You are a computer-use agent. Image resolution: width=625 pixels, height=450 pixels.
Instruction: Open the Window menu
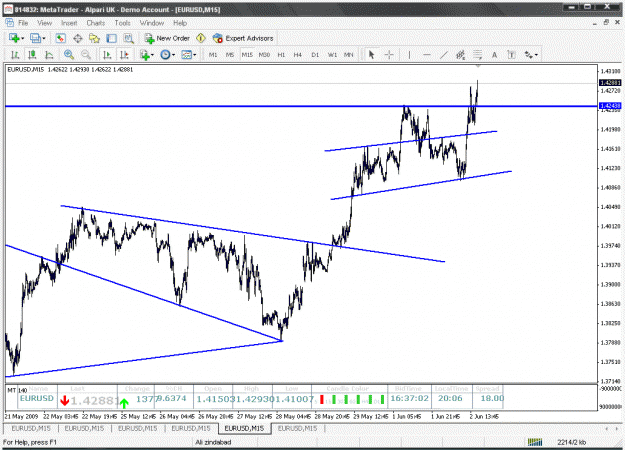(x=151, y=23)
